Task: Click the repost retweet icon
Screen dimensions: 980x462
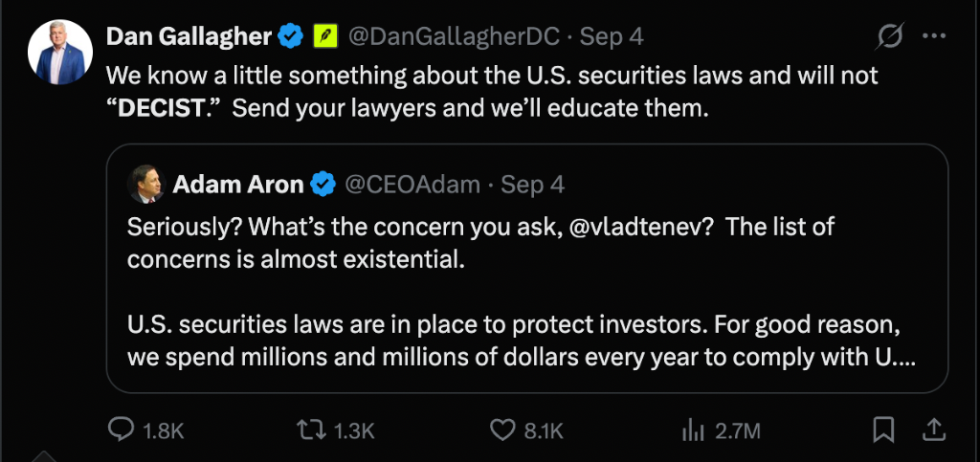Action: pyautogui.click(x=313, y=429)
